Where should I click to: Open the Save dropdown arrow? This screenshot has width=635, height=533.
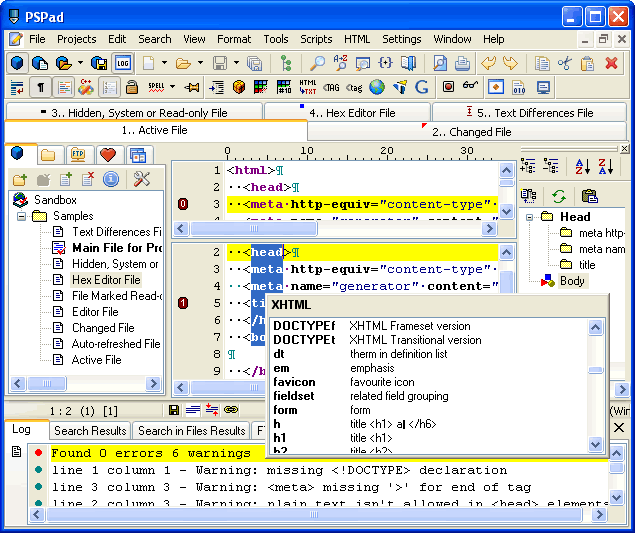coord(236,63)
